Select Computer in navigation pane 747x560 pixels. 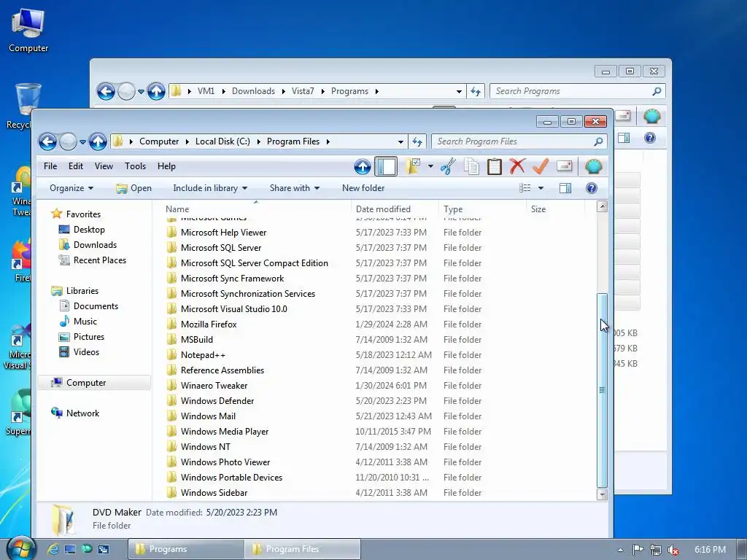click(x=94, y=383)
